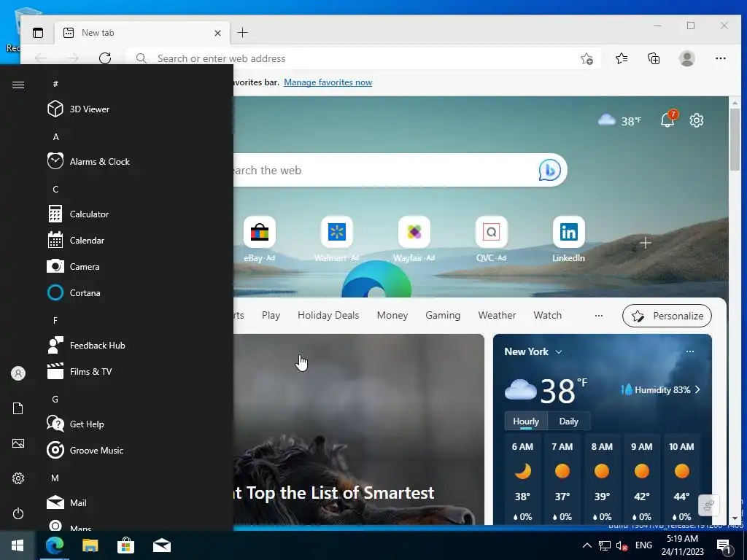Image resolution: width=747 pixels, height=560 pixels.
Task: Click the ENG language indicator
Action: tap(643, 545)
